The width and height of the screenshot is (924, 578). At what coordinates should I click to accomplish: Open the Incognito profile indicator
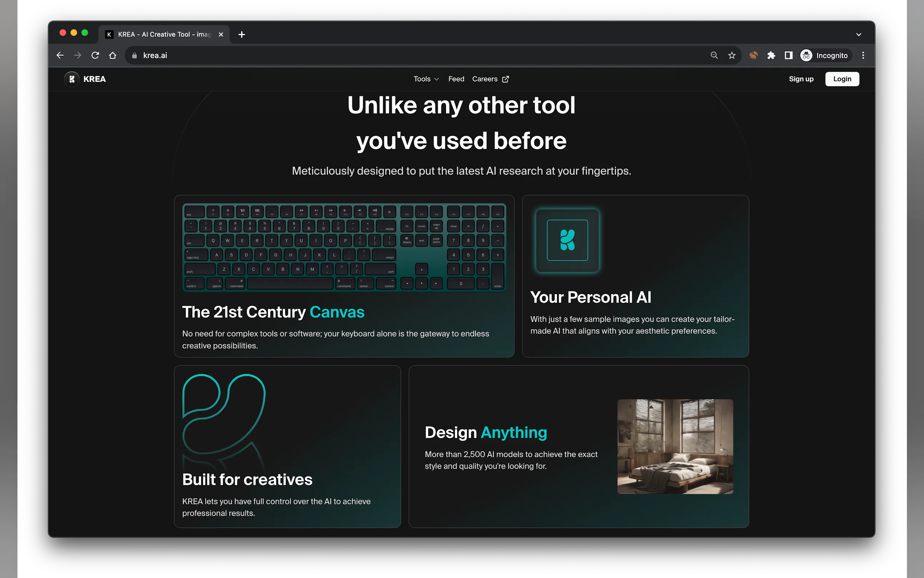825,55
